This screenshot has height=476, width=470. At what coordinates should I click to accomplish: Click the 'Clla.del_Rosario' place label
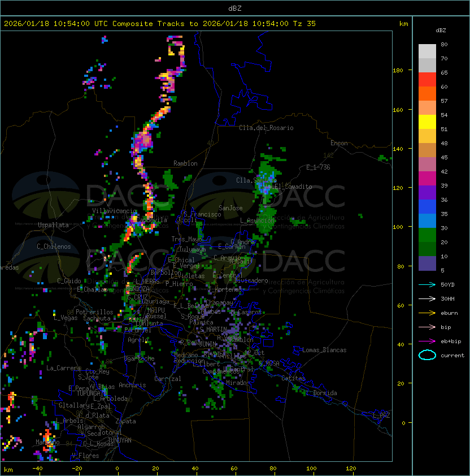tap(266, 128)
